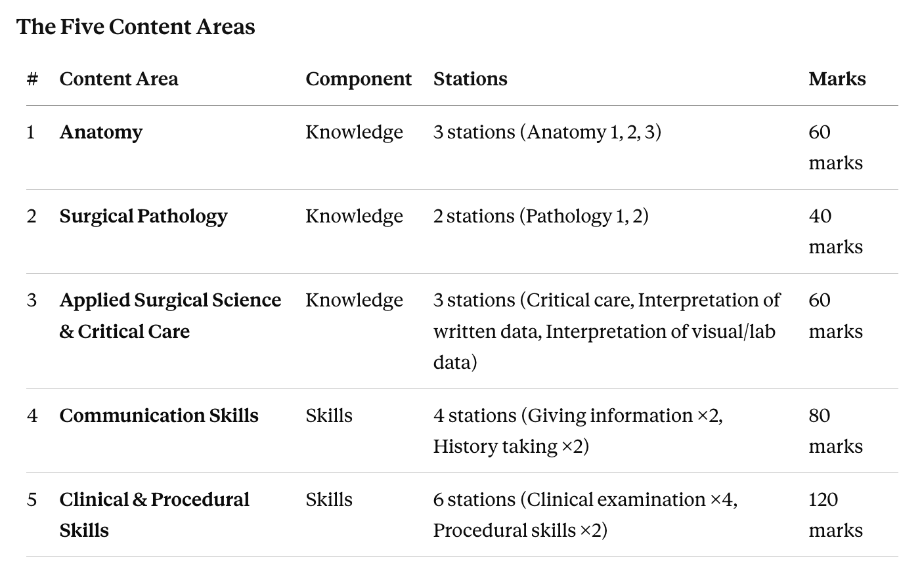Click the 'Marks' column header
Image resolution: width=922 pixels, height=588 pixels.
coord(837,79)
